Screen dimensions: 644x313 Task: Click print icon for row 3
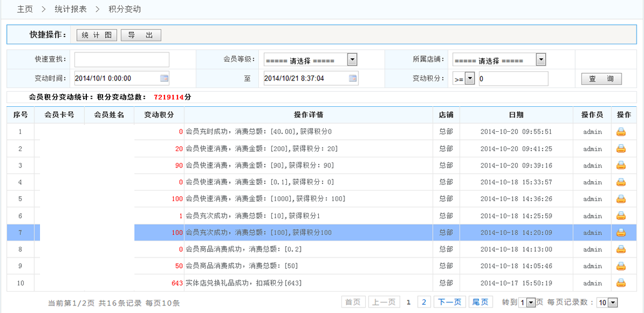(x=620, y=166)
